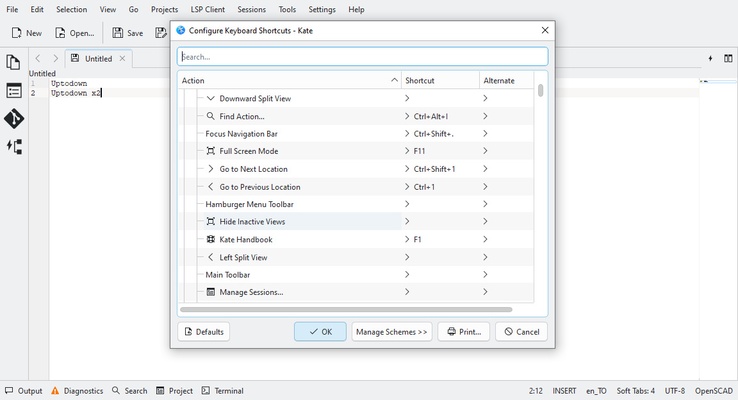Image resolution: width=738 pixels, height=400 pixels.
Task: Click the Full Screen Mode icon
Action: pyautogui.click(x=211, y=151)
